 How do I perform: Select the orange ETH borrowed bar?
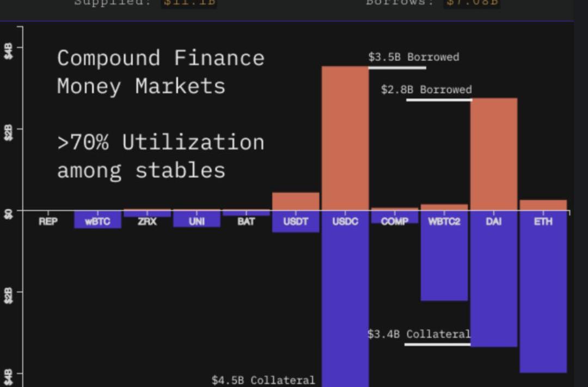coord(543,205)
